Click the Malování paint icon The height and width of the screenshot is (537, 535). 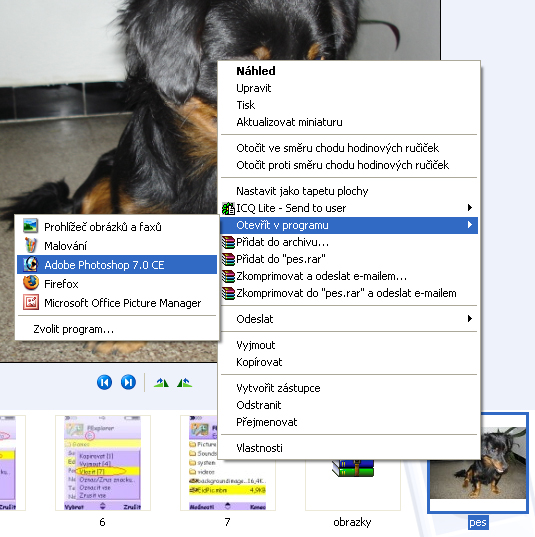coord(30,245)
